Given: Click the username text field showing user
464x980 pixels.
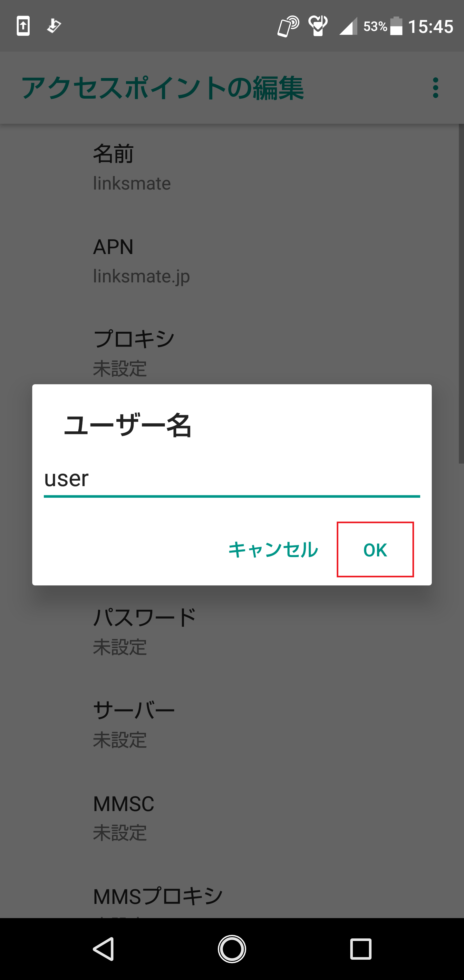Looking at the screenshot, I should pyautogui.click(x=231, y=480).
